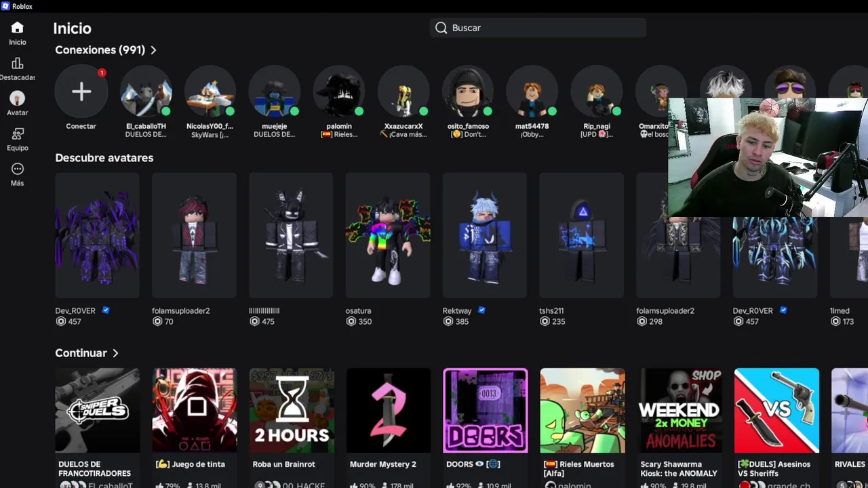This screenshot has height=488, width=868.
Task: Click the osatura creator name
Action: pyautogui.click(x=358, y=310)
